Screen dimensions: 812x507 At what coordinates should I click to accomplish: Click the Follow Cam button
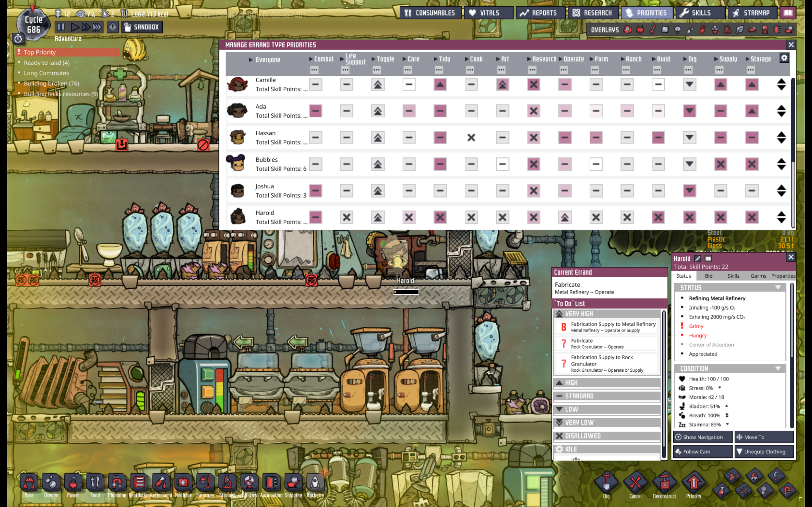[702, 452]
